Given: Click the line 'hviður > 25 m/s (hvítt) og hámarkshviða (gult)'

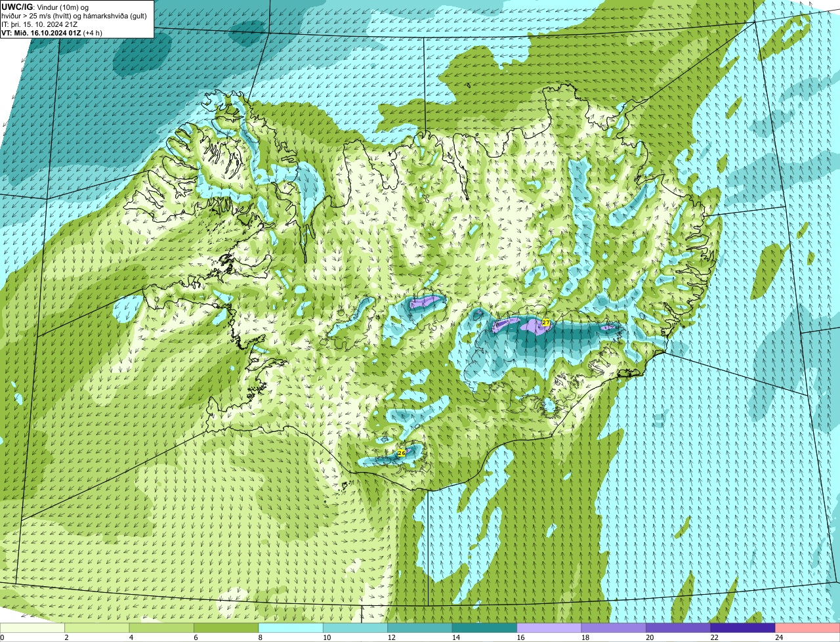Looking at the screenshot, I should [x=75, y=15].
